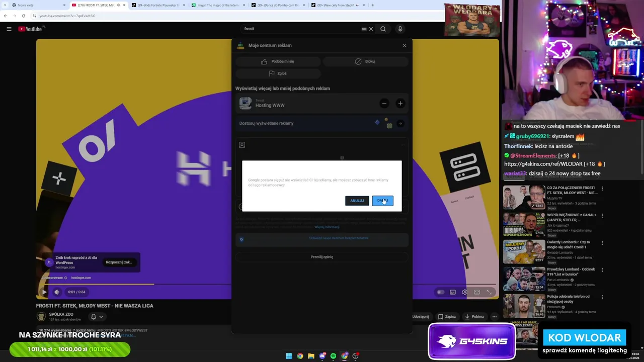Play the video with the play button
Screen dimensions: 644x362
pos(44,292)
